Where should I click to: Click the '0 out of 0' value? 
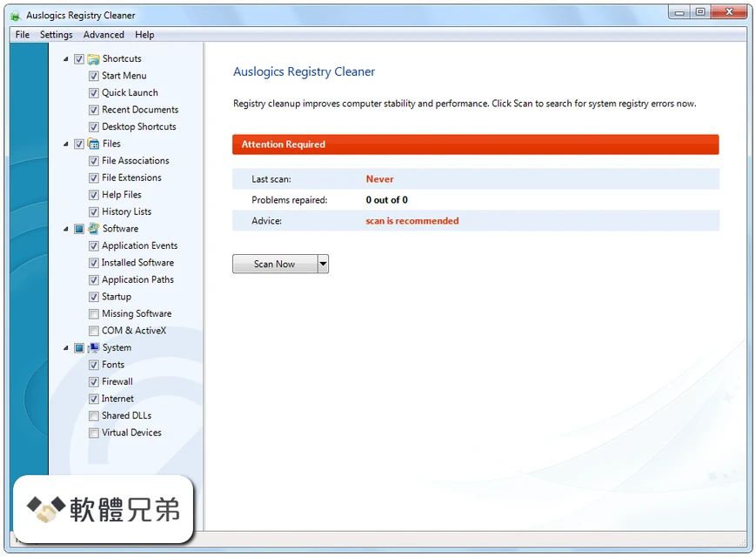pyautogui.click(x=386, y=199)
